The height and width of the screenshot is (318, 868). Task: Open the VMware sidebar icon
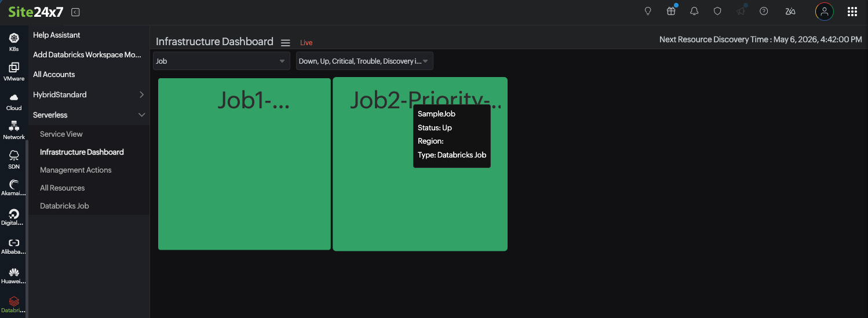[14, 72]
